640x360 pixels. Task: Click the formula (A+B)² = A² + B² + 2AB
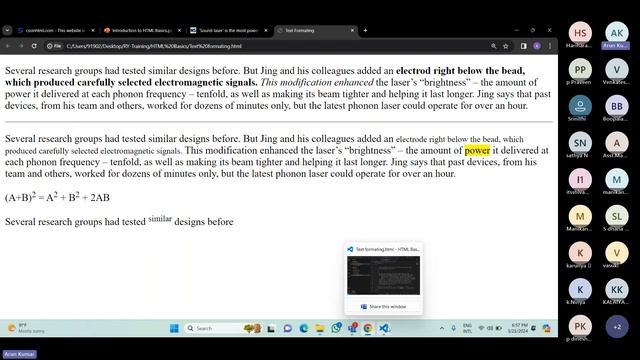coord(57,197)
